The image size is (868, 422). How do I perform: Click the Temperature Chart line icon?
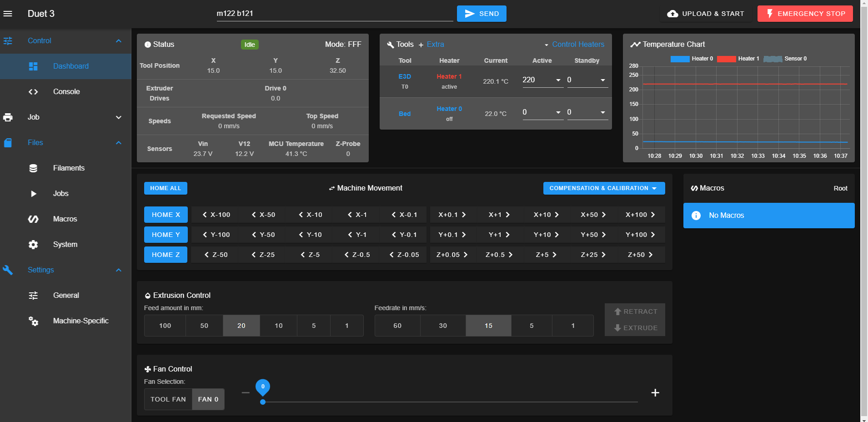point(635,45)
